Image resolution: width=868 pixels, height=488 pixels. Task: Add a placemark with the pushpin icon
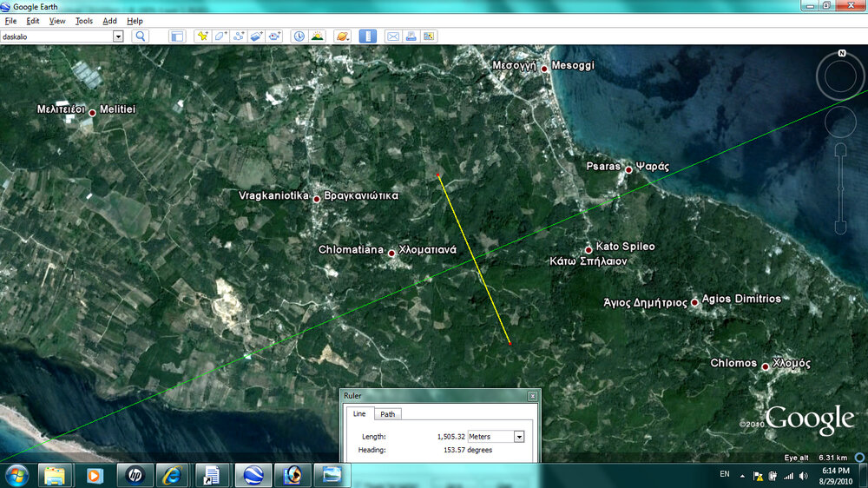pos(202,36)
